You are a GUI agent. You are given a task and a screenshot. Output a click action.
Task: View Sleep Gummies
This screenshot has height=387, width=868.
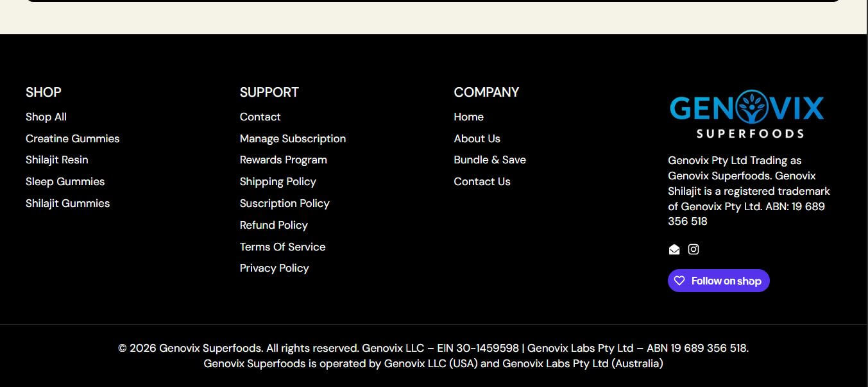65,181
